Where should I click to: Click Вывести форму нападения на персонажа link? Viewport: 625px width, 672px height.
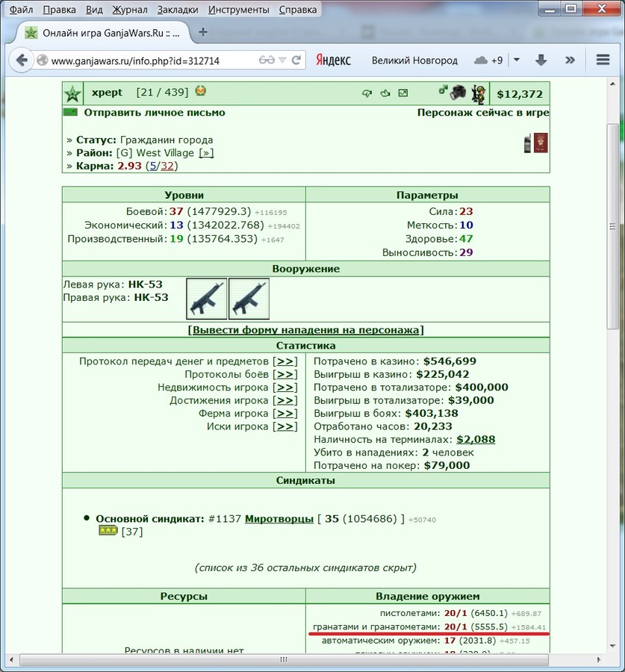pyautogui.click(x=305, y=330)
